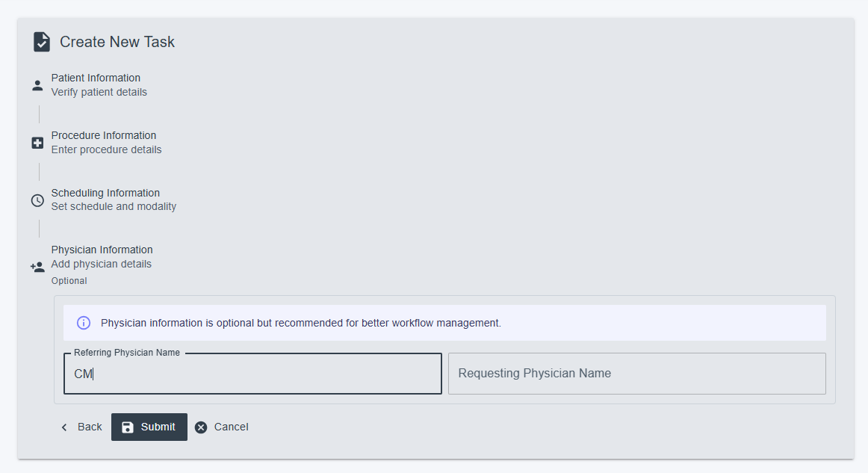Submit the new task form
Viewport: 868px width, 473px height.
[x=149, y=427]
